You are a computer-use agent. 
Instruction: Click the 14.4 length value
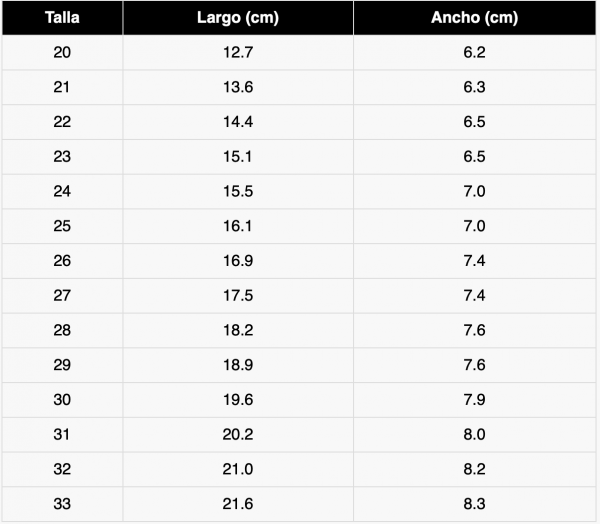click(238, 122)
